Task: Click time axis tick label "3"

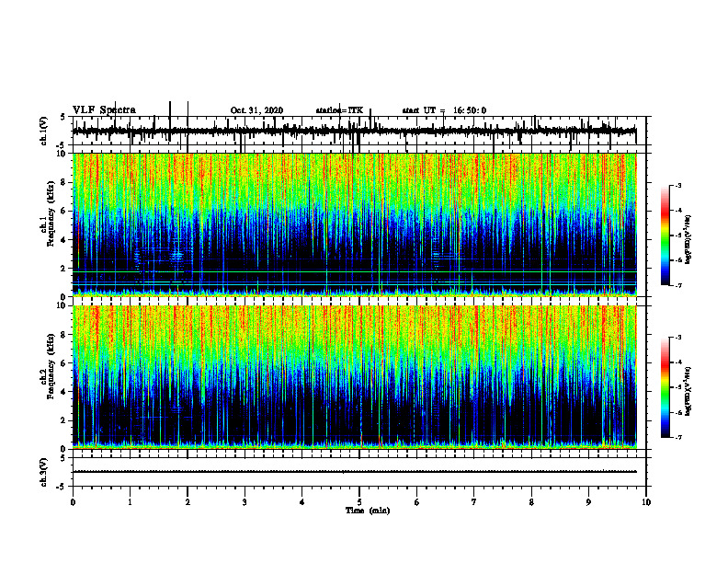Action: pos(245,502)
